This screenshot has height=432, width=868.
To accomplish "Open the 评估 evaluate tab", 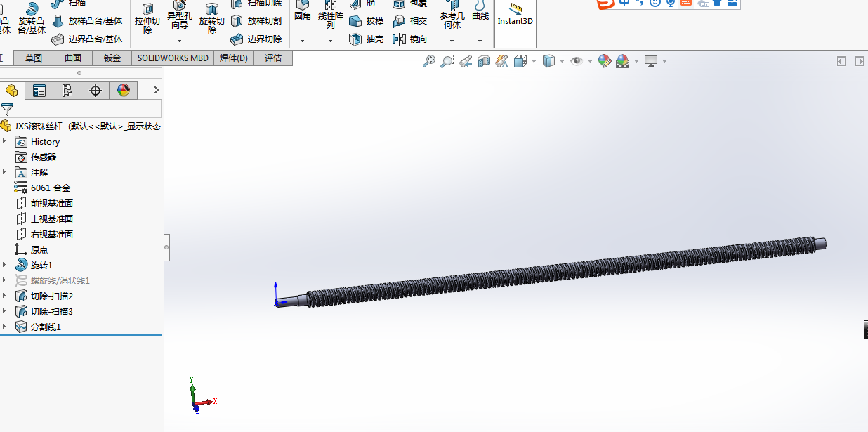I will click(273, 58).
